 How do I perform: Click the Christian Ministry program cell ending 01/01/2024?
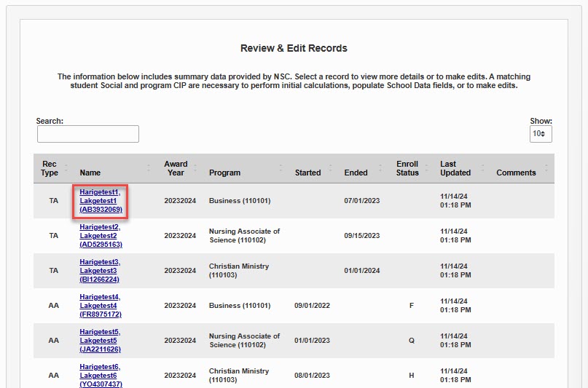[x=239, y=271]
